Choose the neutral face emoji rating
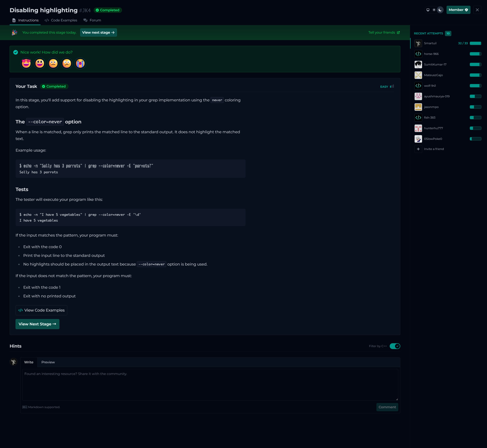Screen dimensions: 487x448 (x=53, y=64)
